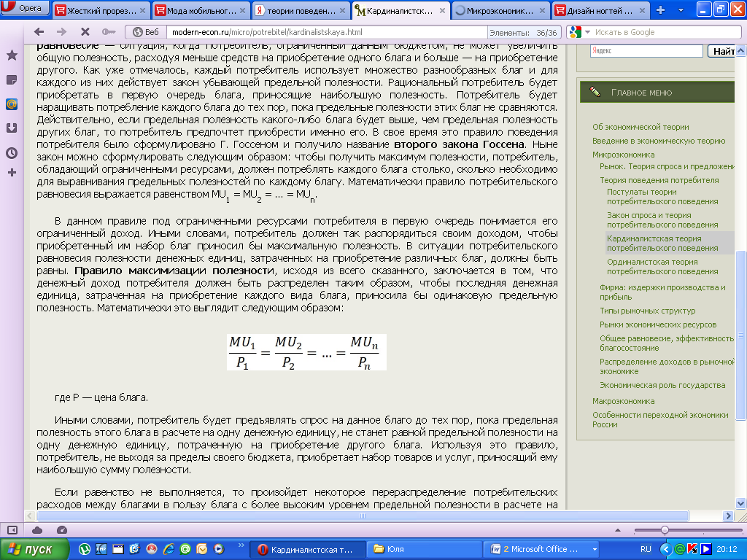
Task: Open the notes panel in sidebar
Action: (x=12, y=79)
